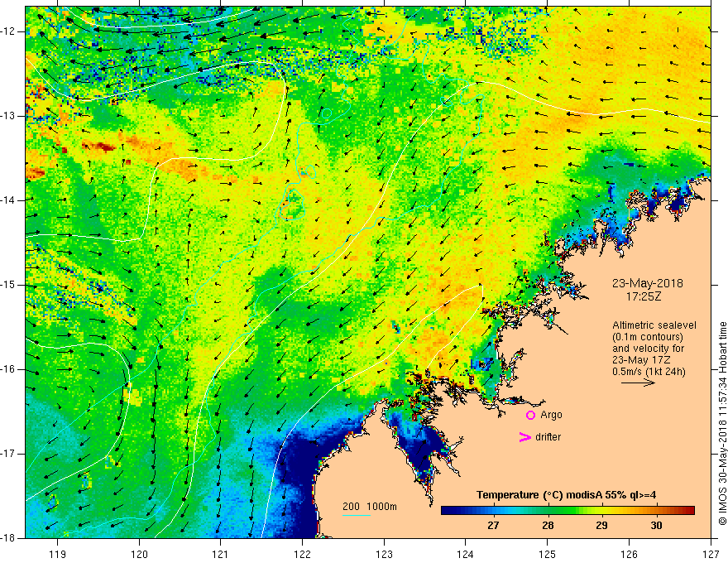Click the 1000m depth legend text
Screen dimensions: 728x563
click(x=381, y=507)
